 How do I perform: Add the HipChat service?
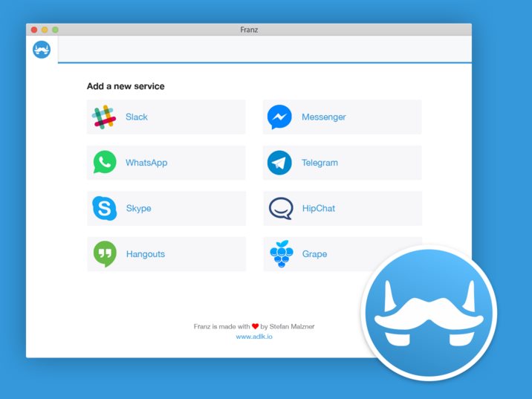point(343,208)
